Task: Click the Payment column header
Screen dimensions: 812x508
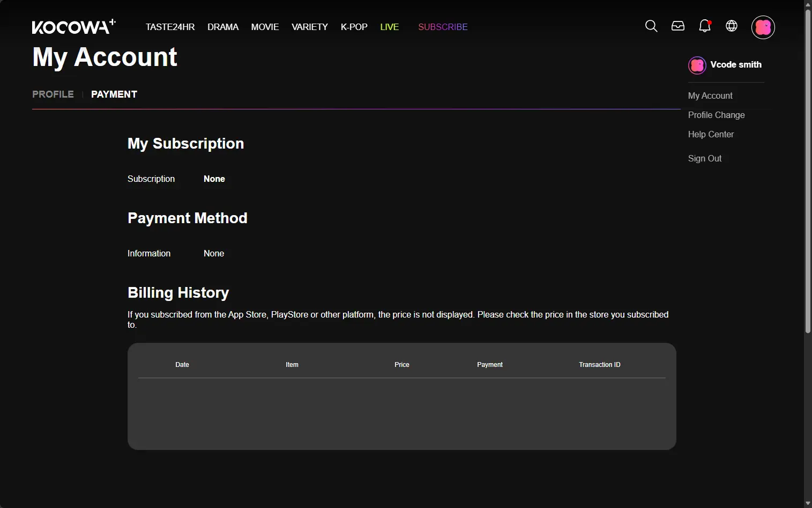Action: [490, 365]
